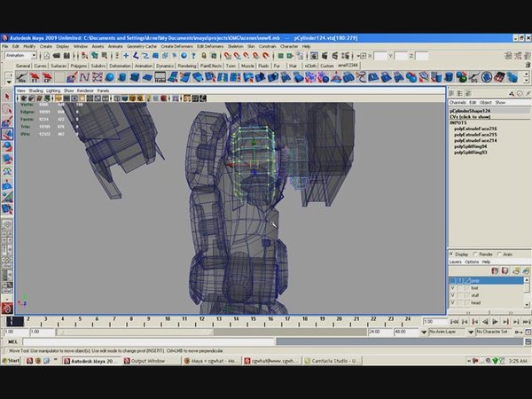
Task: Pick the Lasso select tool
Action: [7, 109]
